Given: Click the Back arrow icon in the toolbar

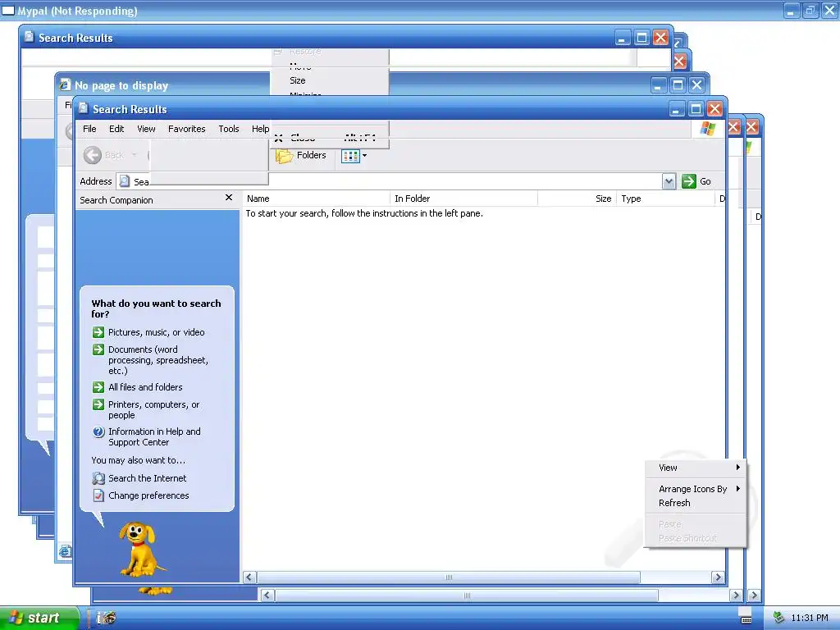Looking at the screenshot, I should coord(92,155).
